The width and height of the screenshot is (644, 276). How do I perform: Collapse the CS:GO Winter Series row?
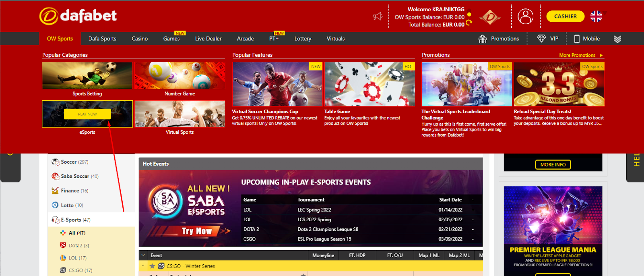pos(143,266)
